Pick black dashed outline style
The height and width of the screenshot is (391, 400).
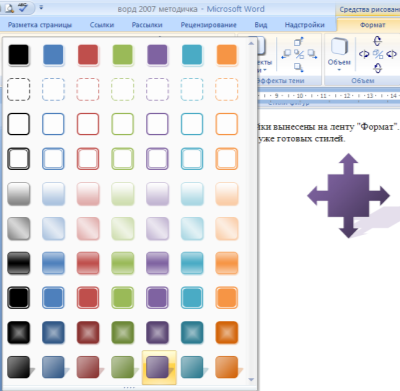coord(18,89)
